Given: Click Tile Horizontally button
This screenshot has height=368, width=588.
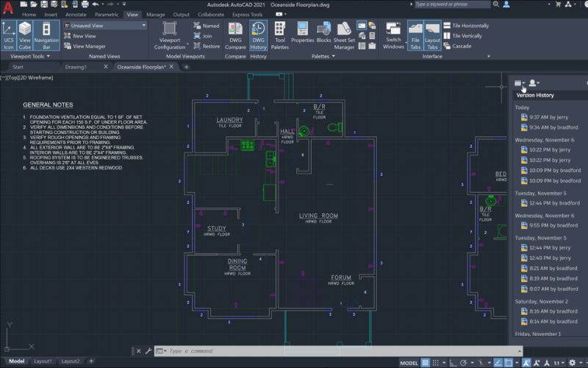Looking at the screenshot, I should pyautogui.click(x=470, y=25).
